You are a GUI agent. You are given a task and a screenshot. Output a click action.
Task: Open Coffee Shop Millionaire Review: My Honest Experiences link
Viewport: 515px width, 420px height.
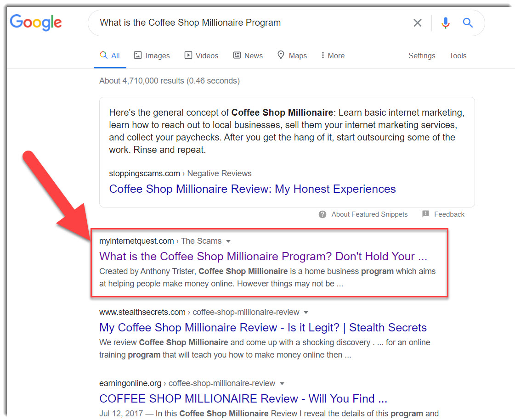pos(252,189)
